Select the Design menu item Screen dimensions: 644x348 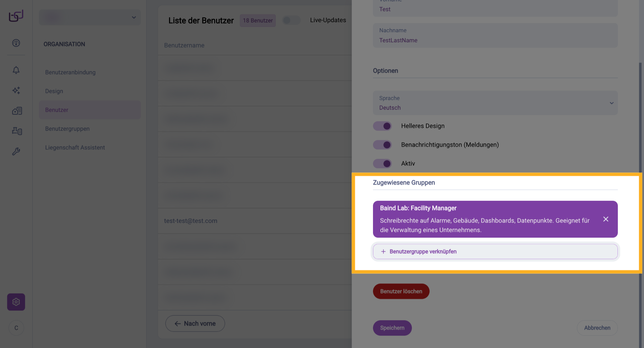pyautogui.click(x=54, y=91)
